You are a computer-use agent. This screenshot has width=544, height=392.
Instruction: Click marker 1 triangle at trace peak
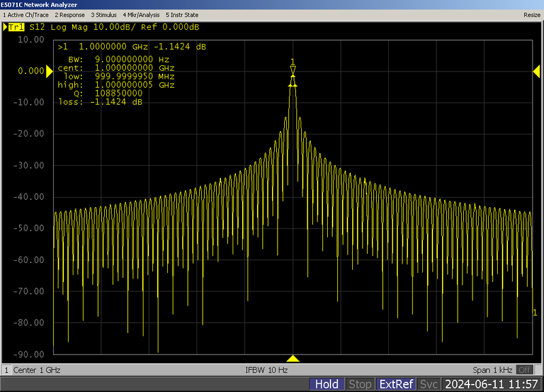click(x=292, y=69)
